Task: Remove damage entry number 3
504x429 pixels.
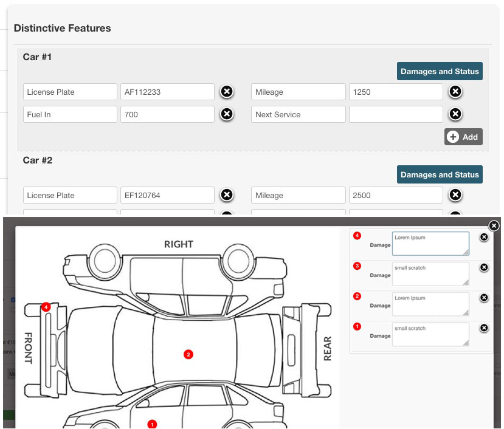Action: click(x=484, y=267)
